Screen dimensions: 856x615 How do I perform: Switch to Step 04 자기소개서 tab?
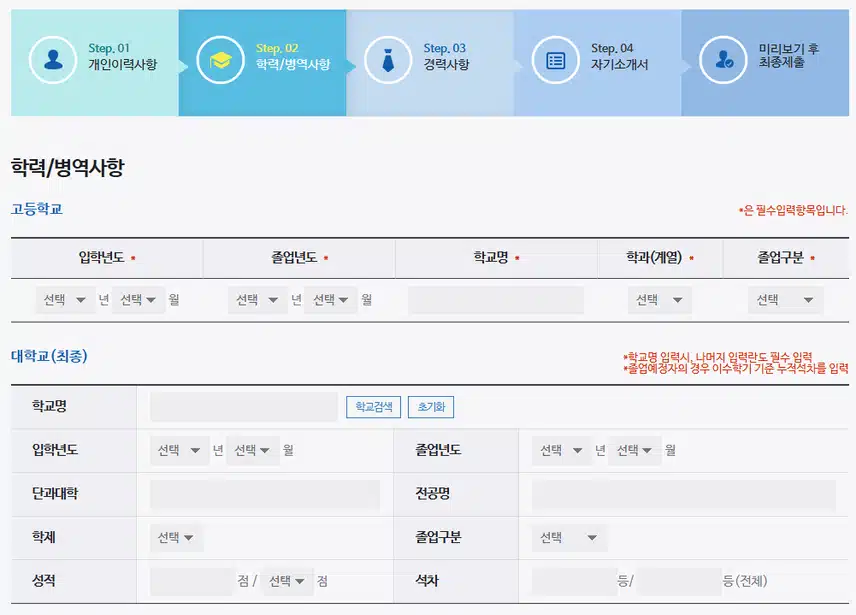[x=598, y=63]
